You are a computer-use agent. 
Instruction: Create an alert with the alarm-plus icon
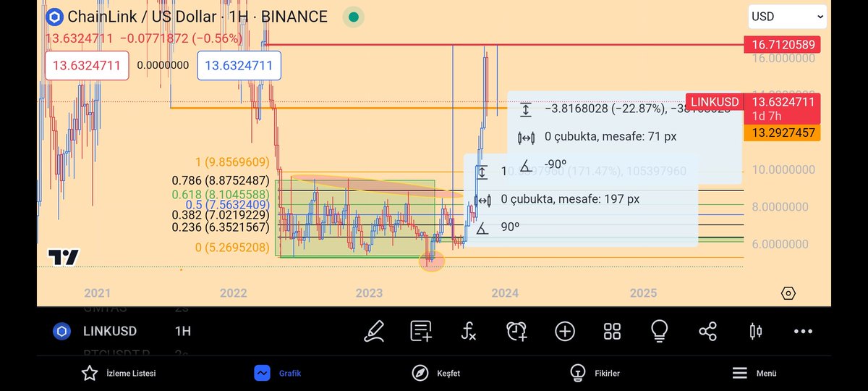(x=516, y=331)
